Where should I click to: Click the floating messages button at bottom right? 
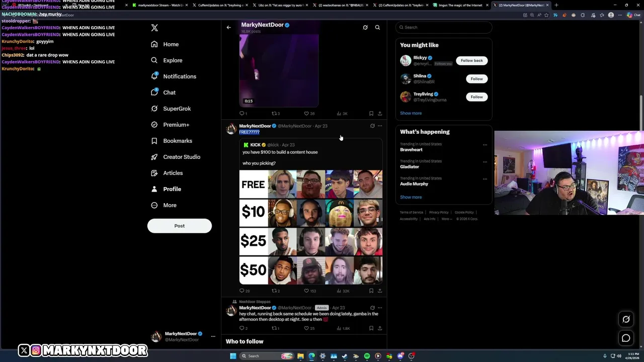626,338
